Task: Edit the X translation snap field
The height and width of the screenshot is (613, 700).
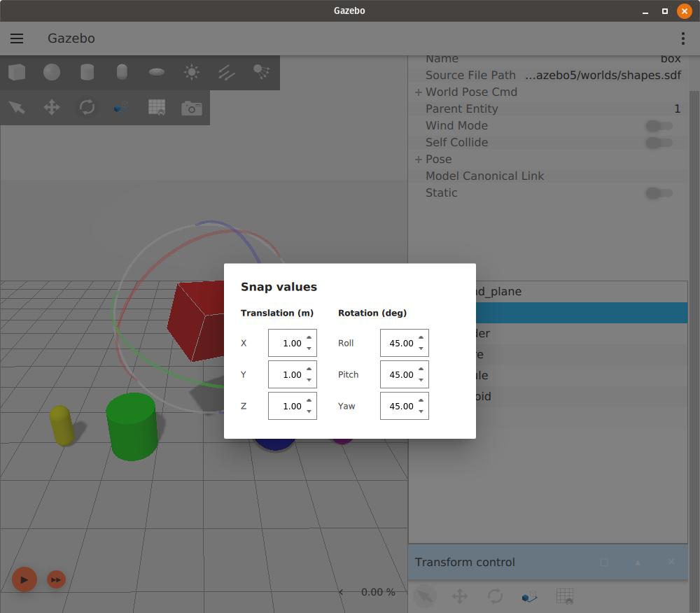Action: coord(290,343)
